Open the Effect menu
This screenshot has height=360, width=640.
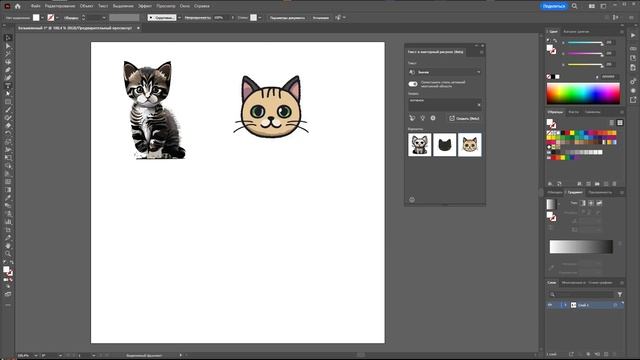[x=144, y=6]
